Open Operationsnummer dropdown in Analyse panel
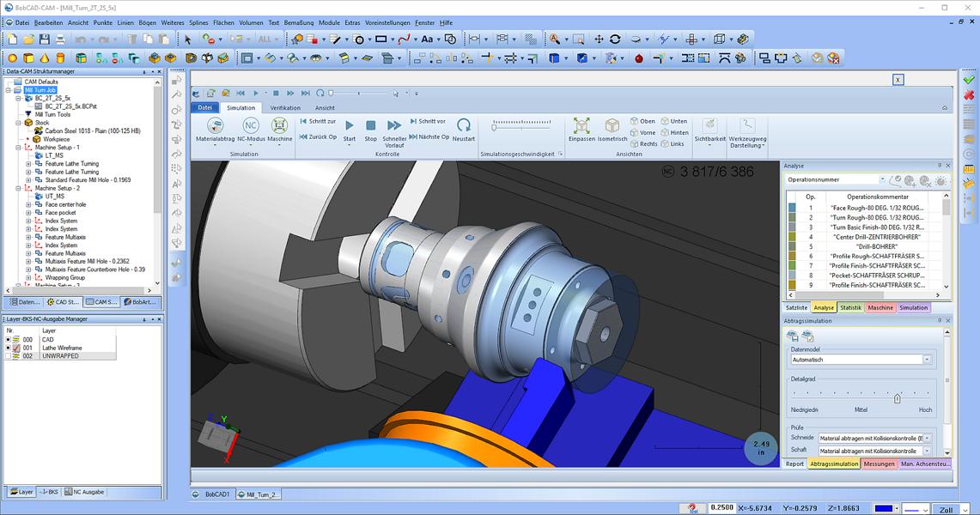980x515 pixels. coord(882,179)
